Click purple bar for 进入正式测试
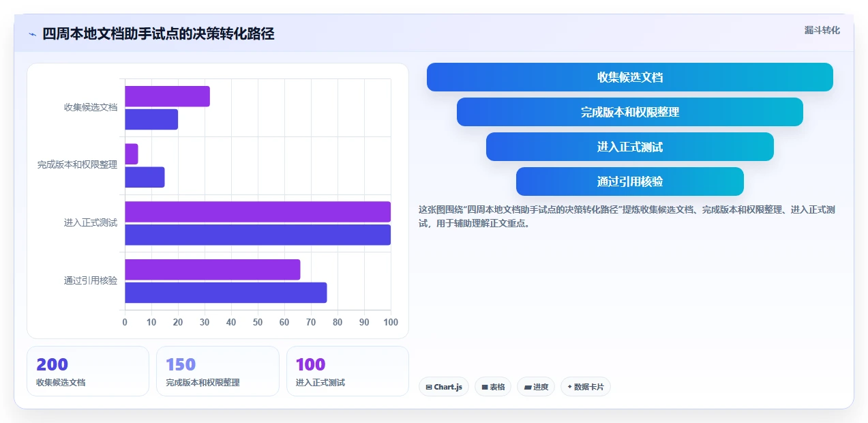 [258, 211]
